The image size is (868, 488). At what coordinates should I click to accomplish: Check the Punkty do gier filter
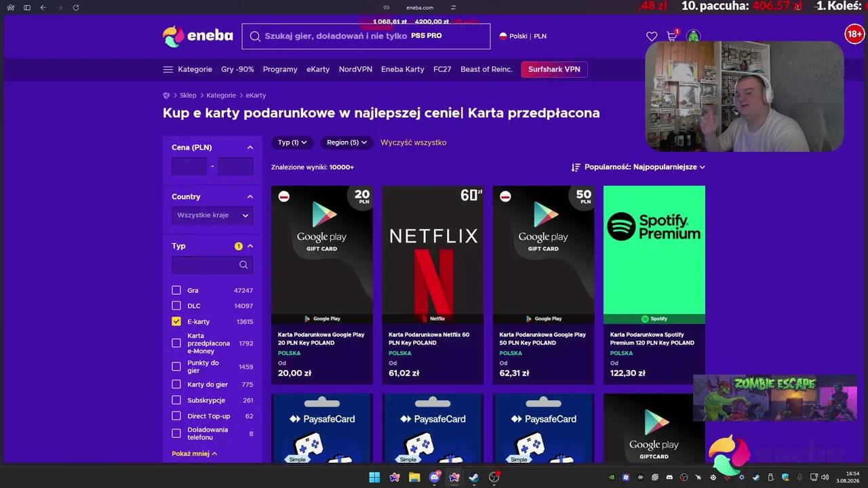pos(176,367)
